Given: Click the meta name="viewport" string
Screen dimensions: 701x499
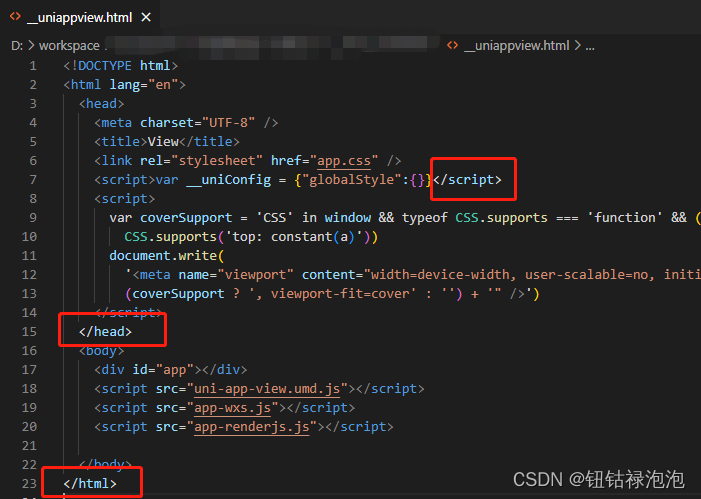Looking at the screenshot, I should click(x=213, y=275).
